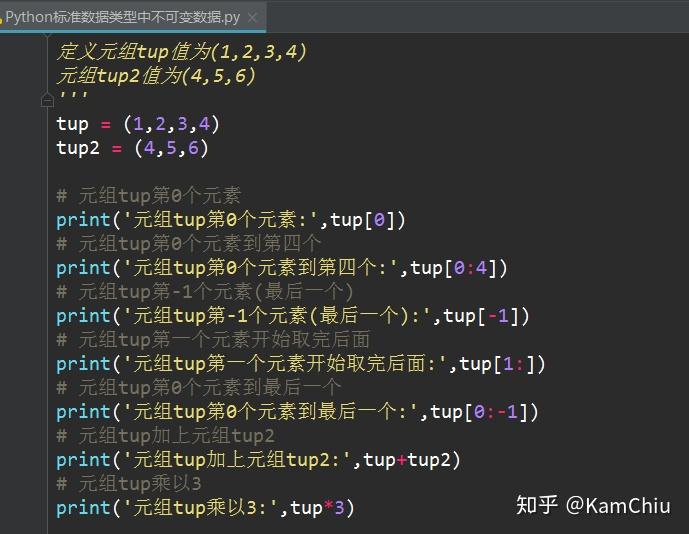The image size is (689, 534).
Task: Click the docstring line '定义元组tup值为(1,2,3,4)'
Action: coord(181,51)
